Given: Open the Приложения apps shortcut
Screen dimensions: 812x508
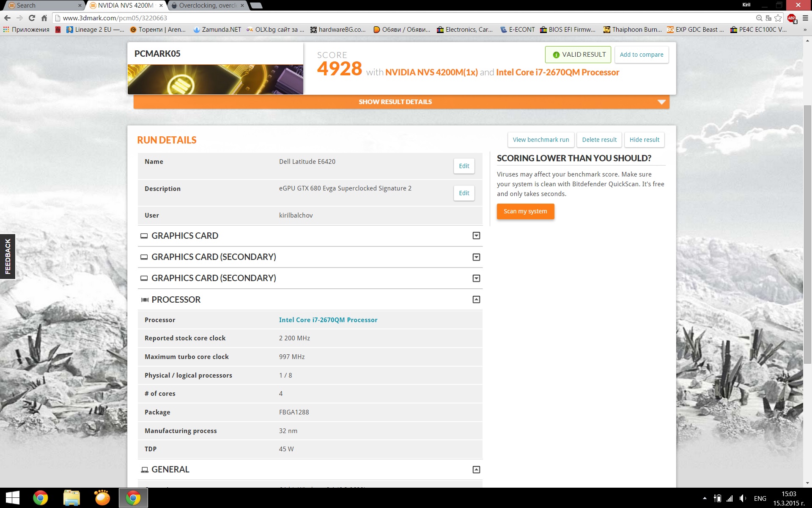Looking at the screenshot, I should [26, 30].
